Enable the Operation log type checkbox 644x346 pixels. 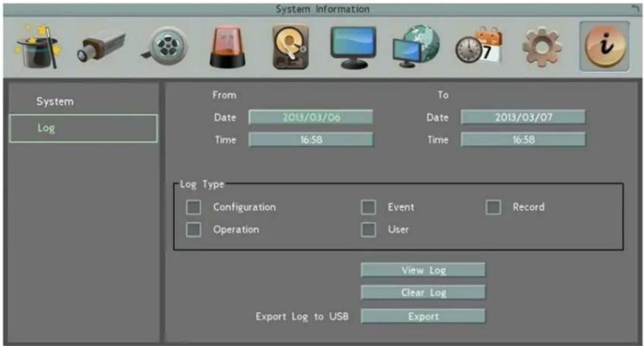pyautogui.click(x=194, y=230)
